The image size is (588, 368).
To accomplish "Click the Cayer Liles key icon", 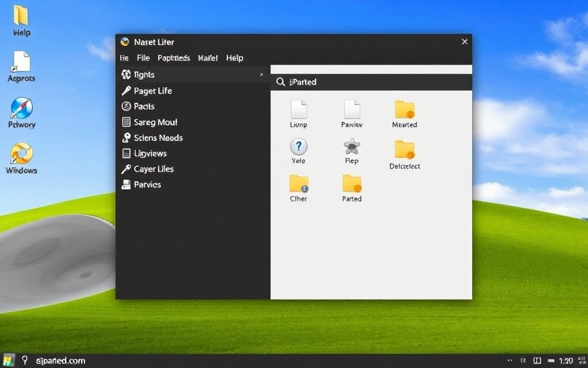I will coord(126,169).
